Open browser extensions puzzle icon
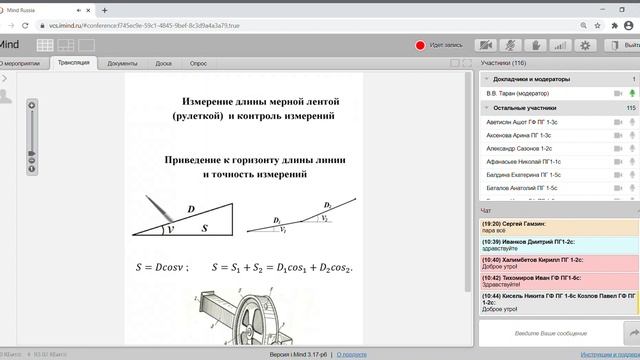Screen dimensions: 640x360 click(615, 25)
